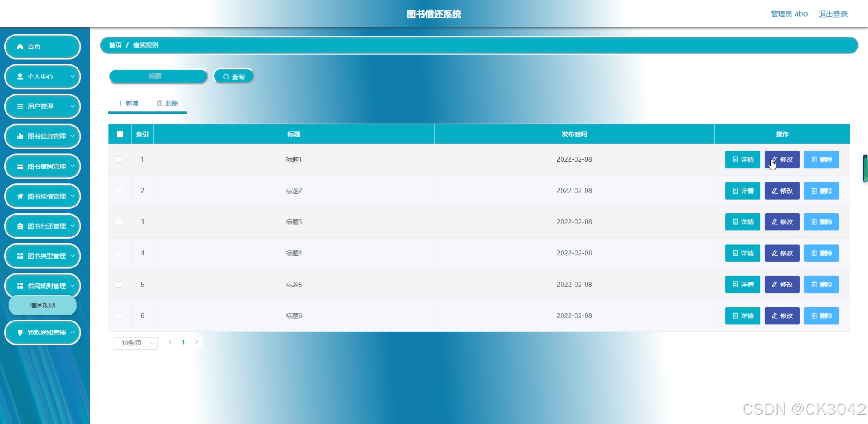Click the trash icon in 删除 for 标题1
This screenshot has width=868, height=424.
[x=814, y=159]
